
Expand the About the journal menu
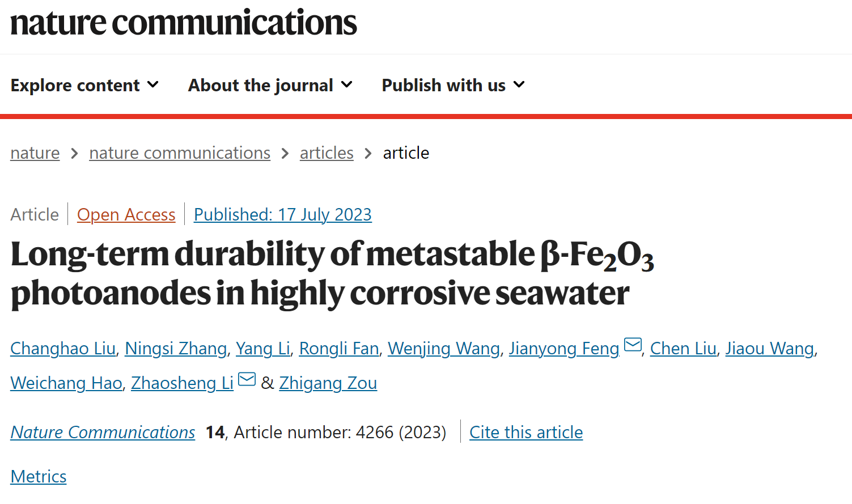(x=270, y=85)
